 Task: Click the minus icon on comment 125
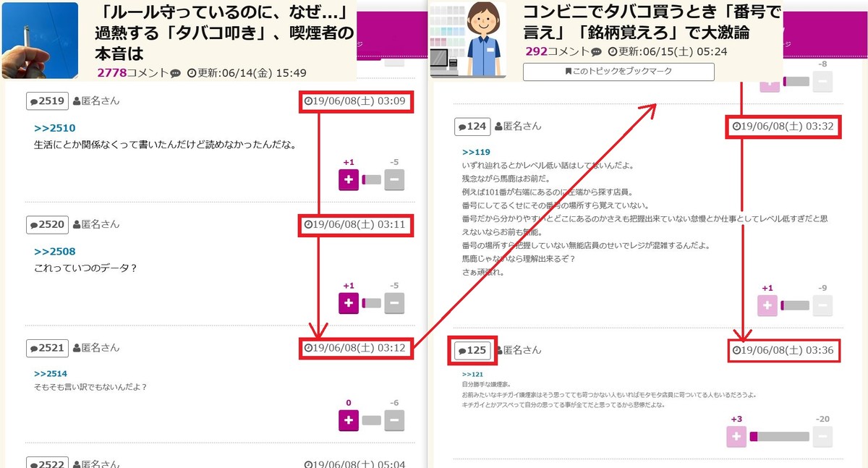[822, 436]
